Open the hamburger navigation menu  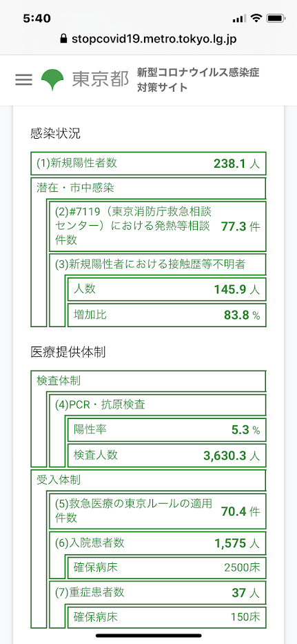tap(23, 79)
